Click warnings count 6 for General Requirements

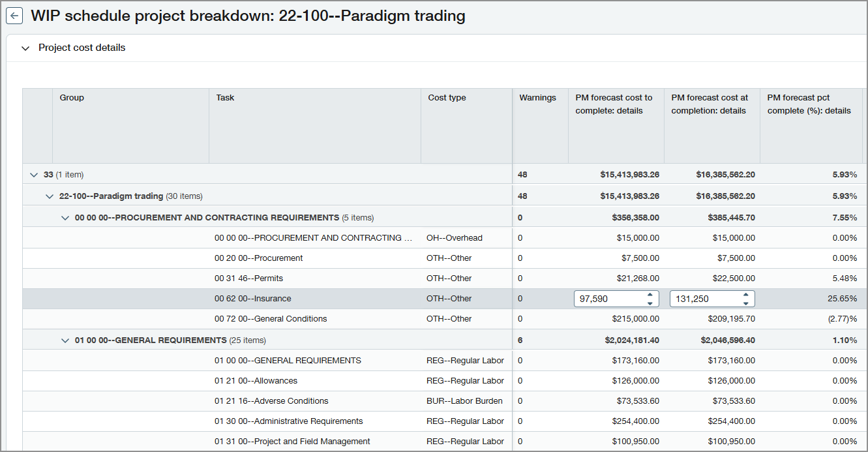[x=520, y=340]
